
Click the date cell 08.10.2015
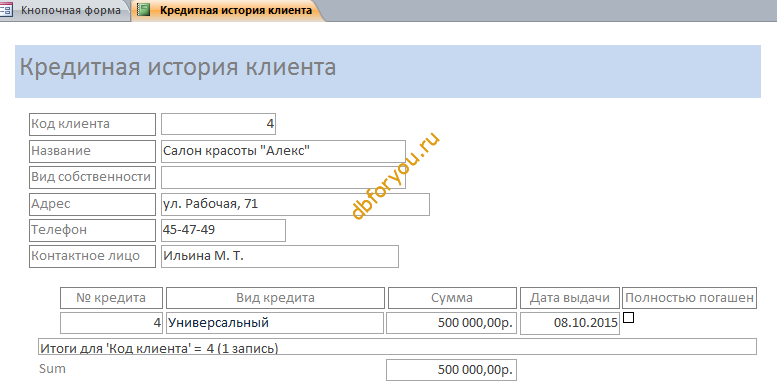click(x=570, y=323)
